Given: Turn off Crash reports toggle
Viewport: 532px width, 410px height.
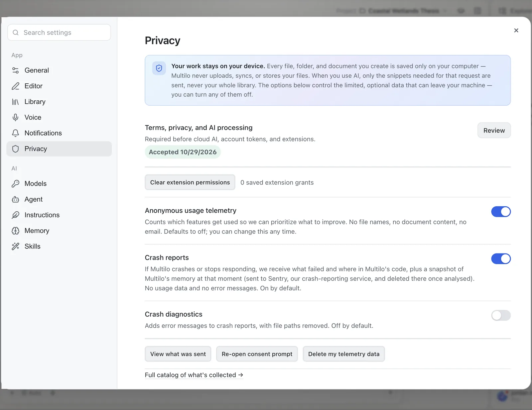Looking at the screenshot, I should (x=501, y=259).
